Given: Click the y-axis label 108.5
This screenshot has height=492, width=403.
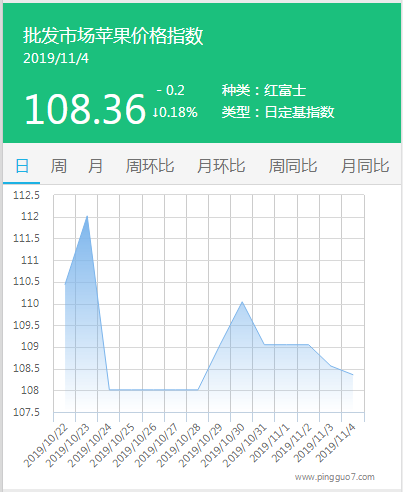Looking at the screenshot, I should (26, 369).
